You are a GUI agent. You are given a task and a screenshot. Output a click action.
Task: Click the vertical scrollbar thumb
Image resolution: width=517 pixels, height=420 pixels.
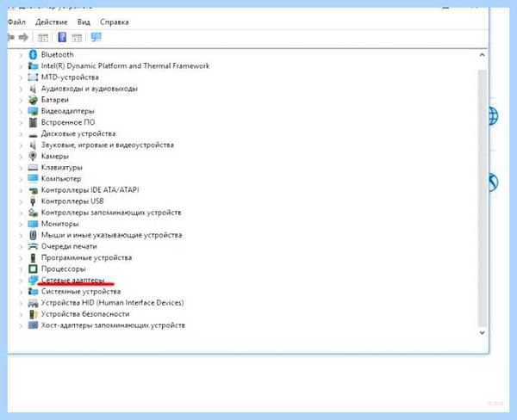click(x=482, y=198)
